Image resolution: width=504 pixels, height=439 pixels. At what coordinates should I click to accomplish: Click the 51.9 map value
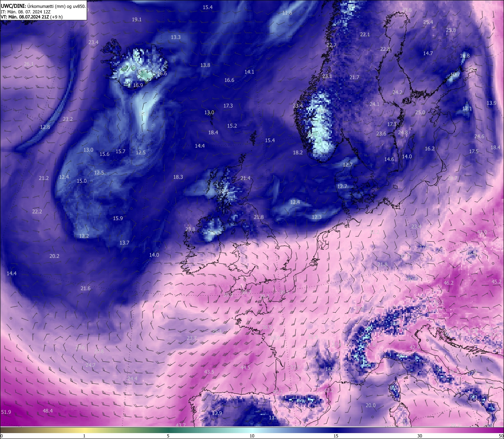pos(6,412)
